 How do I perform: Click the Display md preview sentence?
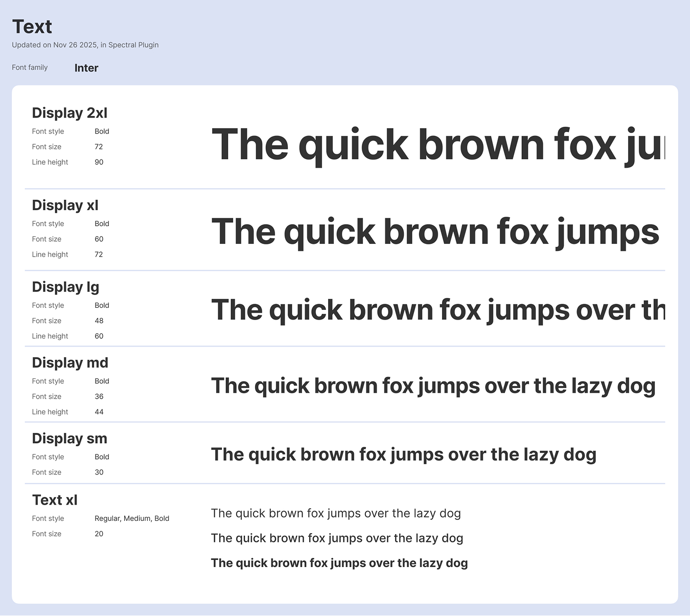[433, 386]
